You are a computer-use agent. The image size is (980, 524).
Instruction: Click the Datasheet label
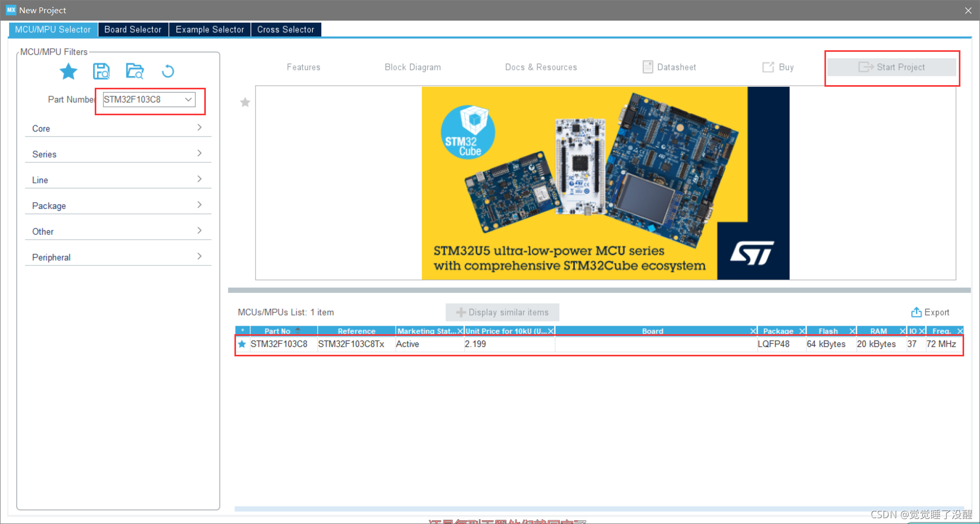click(676, 67)
